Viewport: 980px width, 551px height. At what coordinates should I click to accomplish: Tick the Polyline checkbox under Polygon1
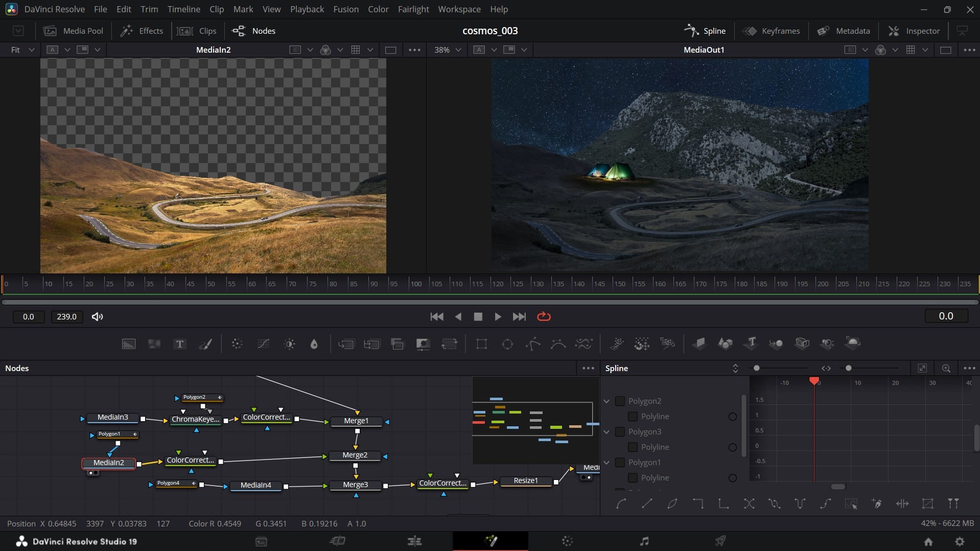pyautogui.click(x=633, y=478)
